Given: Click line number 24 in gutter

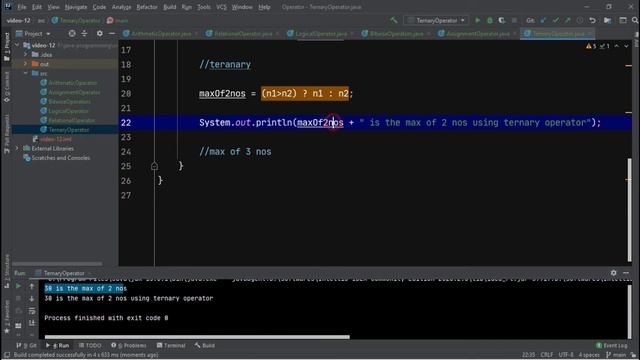Looking at the screenshot, I should [126, 152].
